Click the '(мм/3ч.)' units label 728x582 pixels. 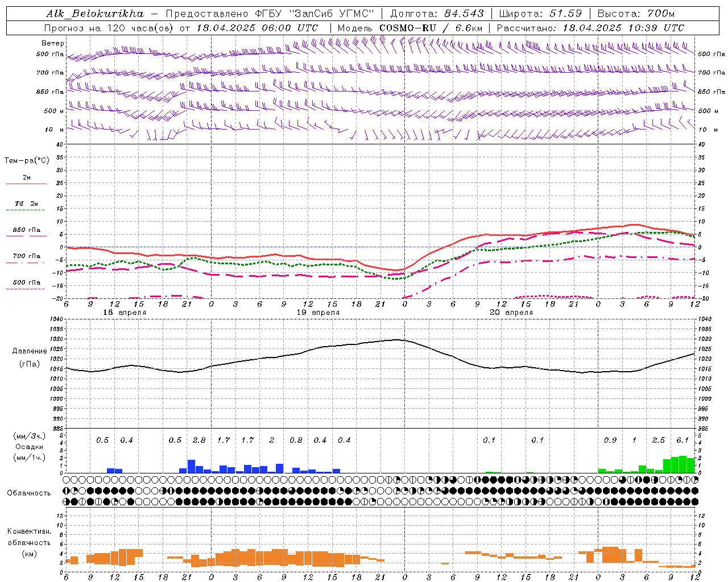pyautogui.click(x=30, y=436)
